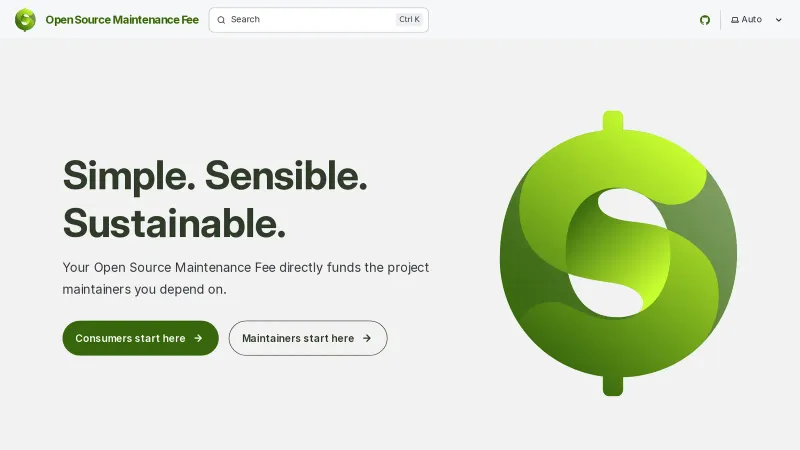Click the Search placeholder text
This screenshot has height=450, width=800.
click(x=245, y=19)
